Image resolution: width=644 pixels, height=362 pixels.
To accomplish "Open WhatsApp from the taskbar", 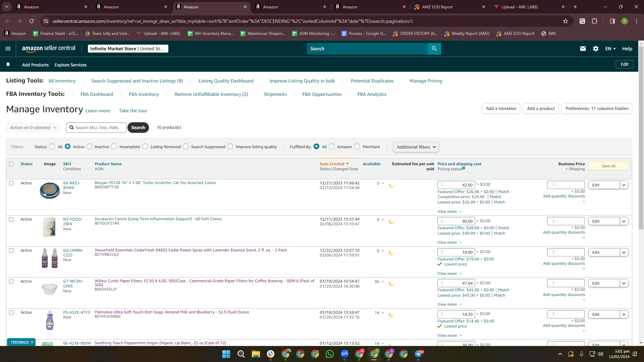I will click(x=330, y=354).
